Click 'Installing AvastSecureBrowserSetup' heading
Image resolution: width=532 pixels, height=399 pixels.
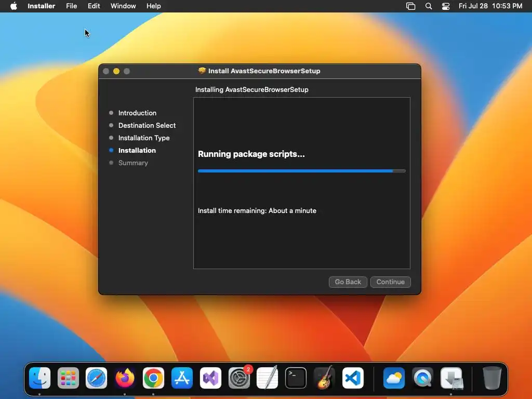coord(252,89)
